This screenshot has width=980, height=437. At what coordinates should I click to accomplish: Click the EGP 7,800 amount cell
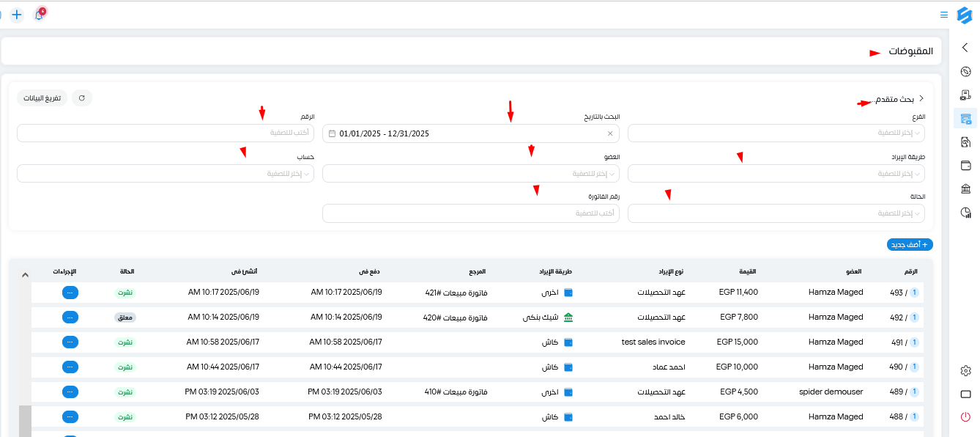click(739, 317)
